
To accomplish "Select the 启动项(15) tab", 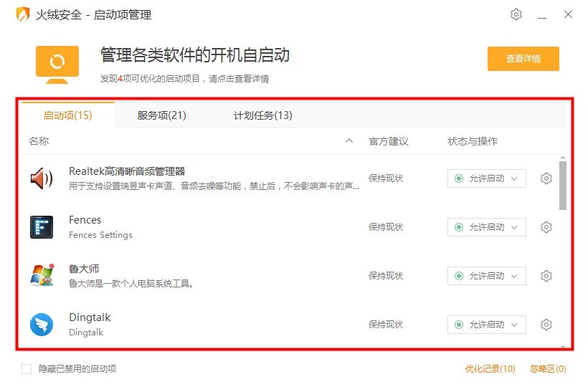I will click(68, 115).
